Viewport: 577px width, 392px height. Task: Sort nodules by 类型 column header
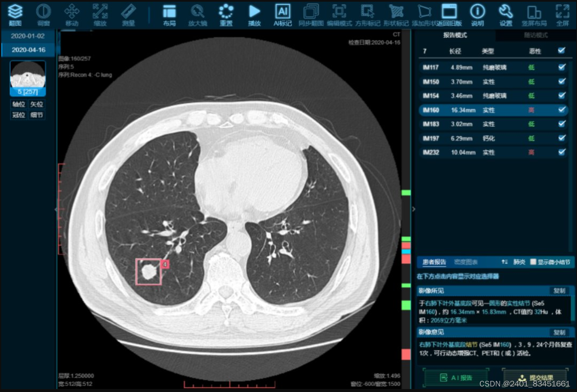[x=488, y=51]
